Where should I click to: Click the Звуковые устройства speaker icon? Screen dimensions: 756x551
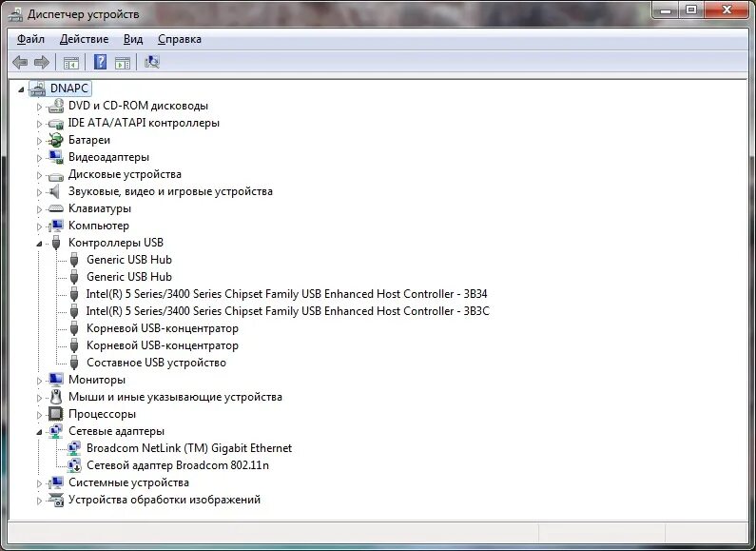55,191
